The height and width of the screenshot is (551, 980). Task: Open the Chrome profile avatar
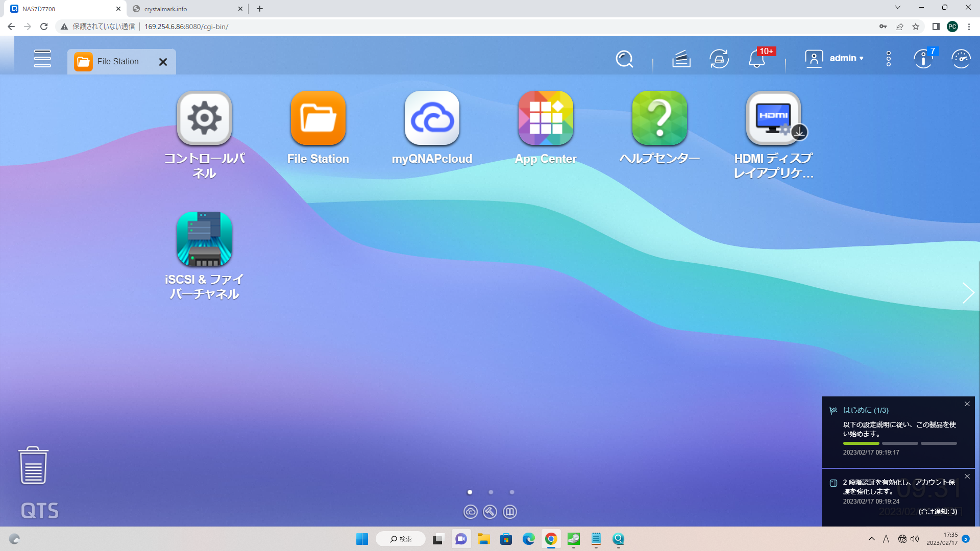tap(952, 27)
